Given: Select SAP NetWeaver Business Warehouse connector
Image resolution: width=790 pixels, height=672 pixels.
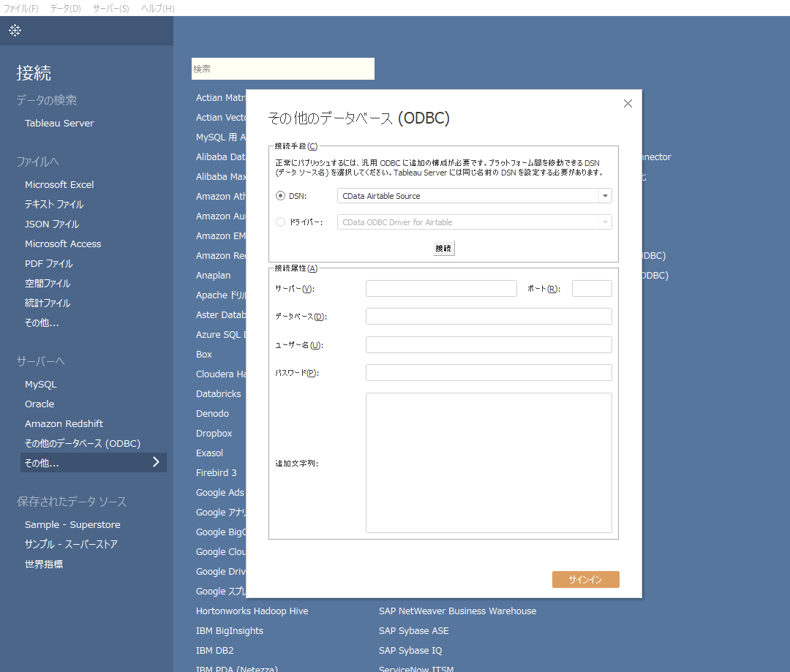Looking at the screenshot, I should (457, 611).
